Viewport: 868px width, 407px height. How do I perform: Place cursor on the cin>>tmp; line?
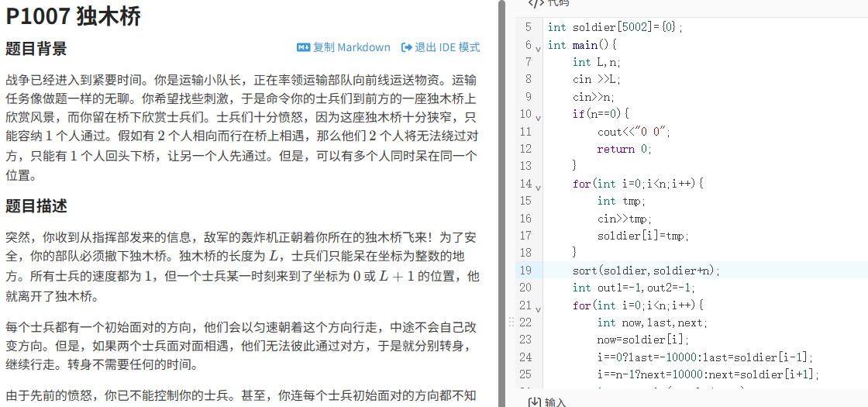625,219
